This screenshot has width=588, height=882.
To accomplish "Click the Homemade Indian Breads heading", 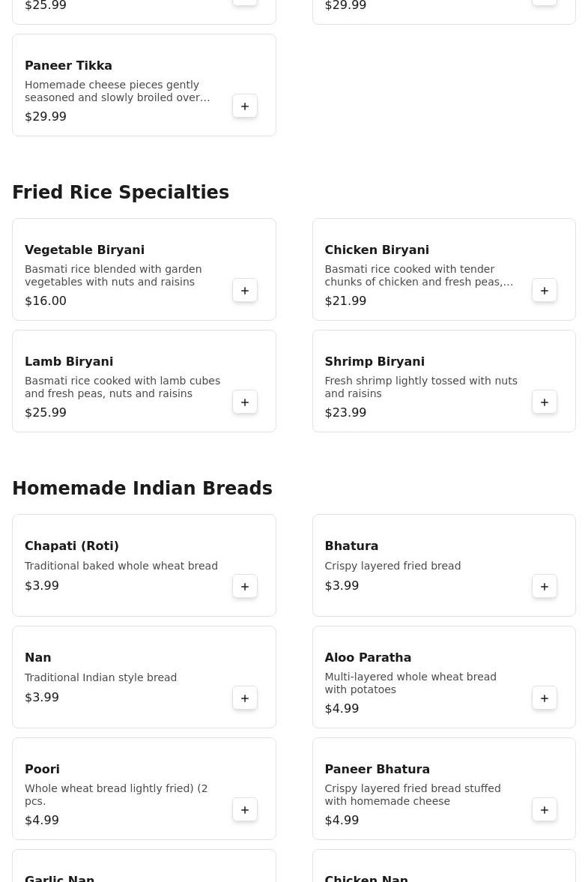I will click(142, 489).
